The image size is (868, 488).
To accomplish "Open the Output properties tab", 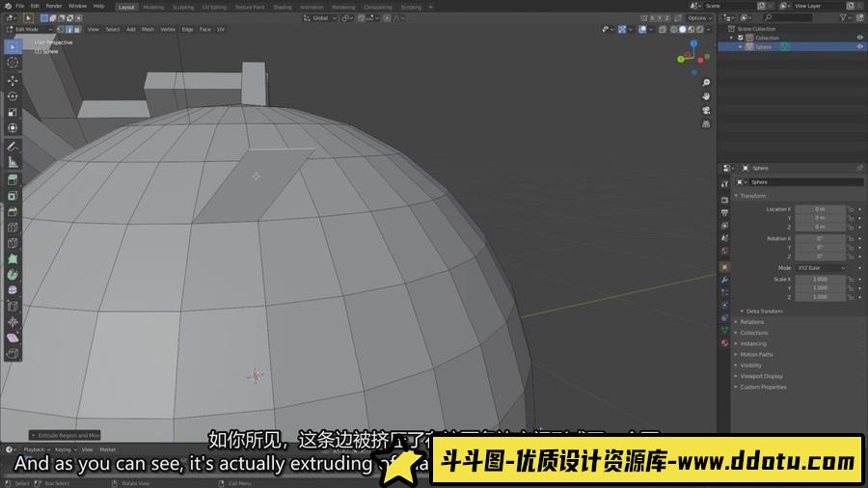I will (724, 212).
